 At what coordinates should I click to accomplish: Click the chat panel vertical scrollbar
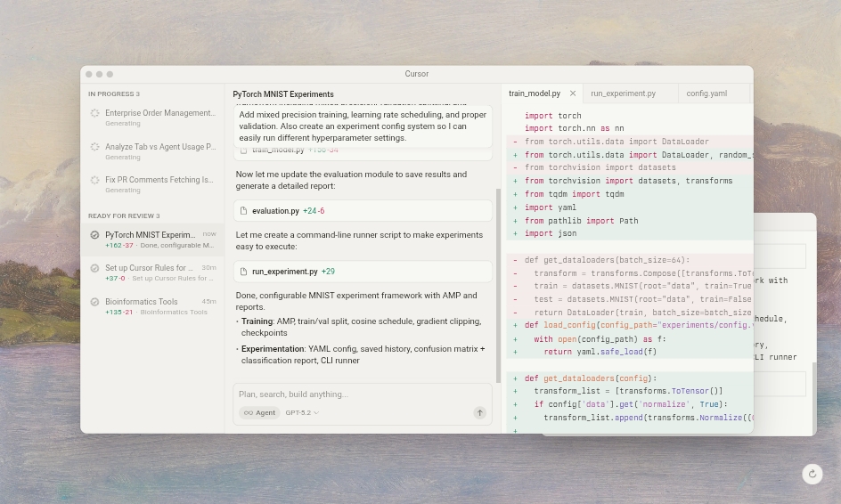coord(498,285)
